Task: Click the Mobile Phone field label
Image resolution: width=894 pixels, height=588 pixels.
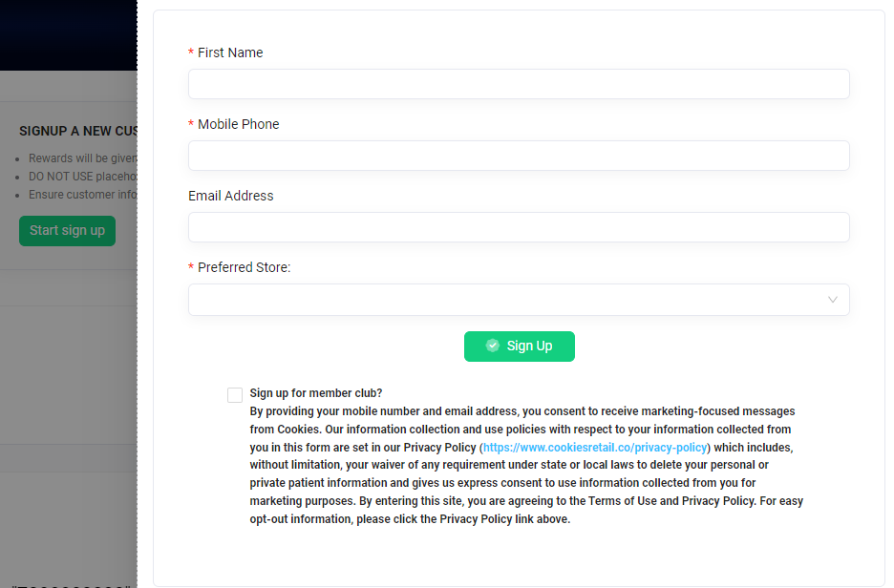Action: pyautogui.click(x=238, y=124)
